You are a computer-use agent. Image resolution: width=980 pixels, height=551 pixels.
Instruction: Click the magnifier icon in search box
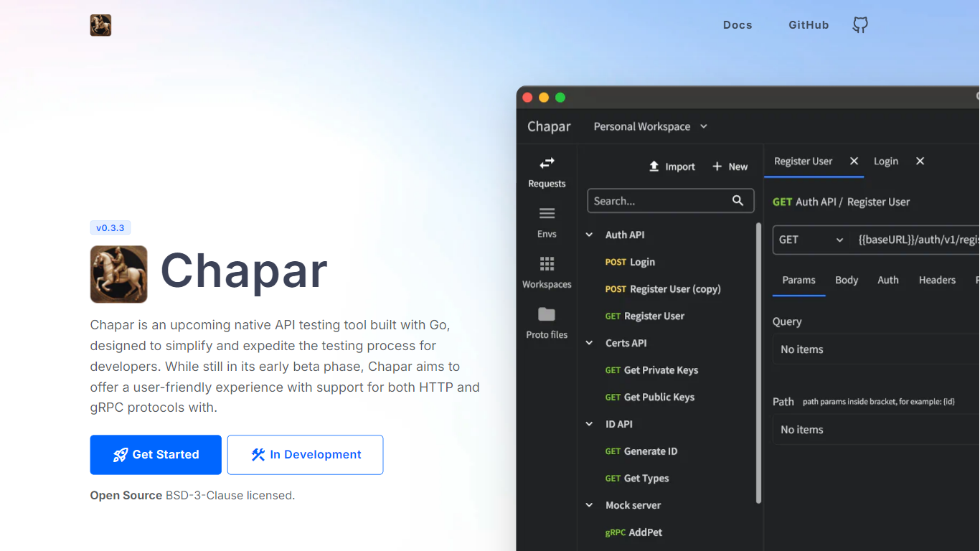pyautogui.click(x=738, y=201)
